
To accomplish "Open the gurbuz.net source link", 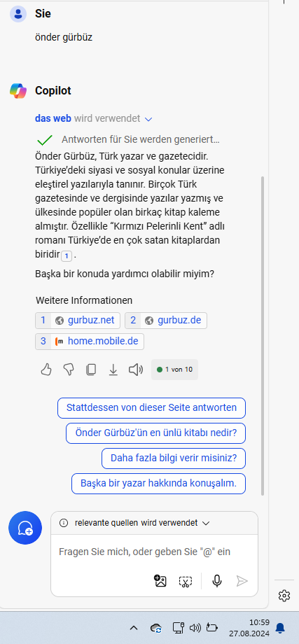I will click(78, 321).
